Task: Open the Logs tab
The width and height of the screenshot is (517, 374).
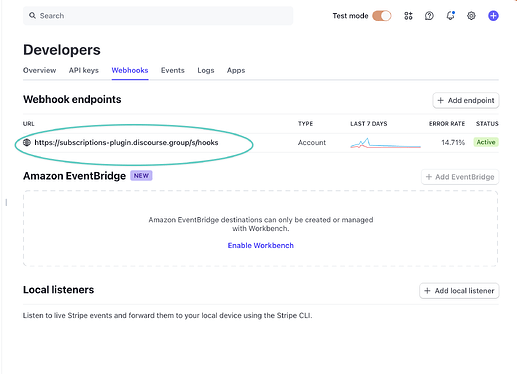Action: pyautogui.click(x=206, y=70)
